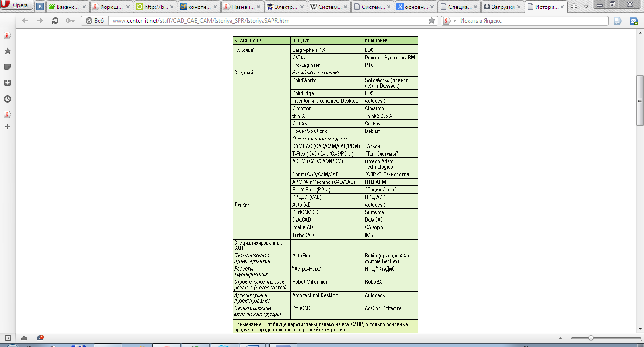Open Downloads panel in sidebar
Screen dimensions: 644x347
(8, 83)
